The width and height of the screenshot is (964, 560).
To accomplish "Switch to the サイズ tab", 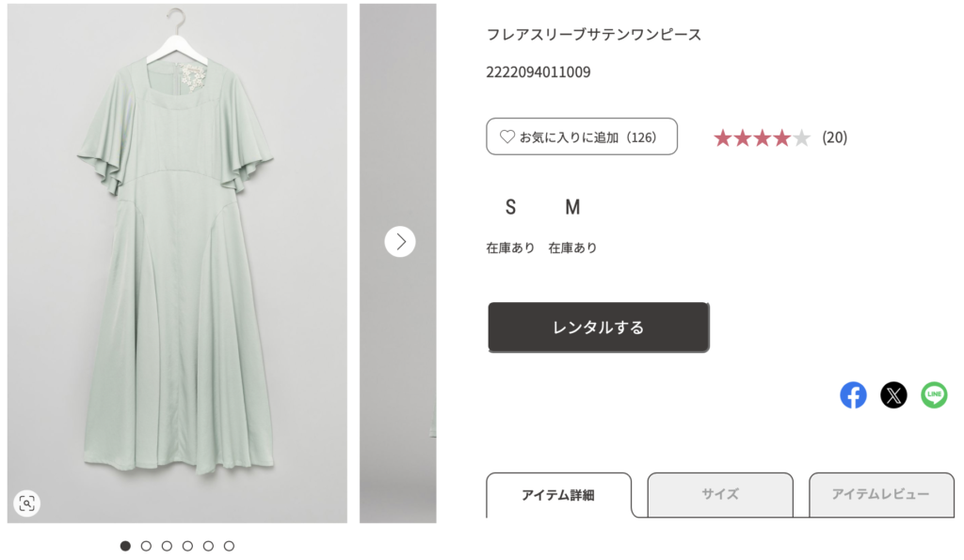I will [720, 494].
